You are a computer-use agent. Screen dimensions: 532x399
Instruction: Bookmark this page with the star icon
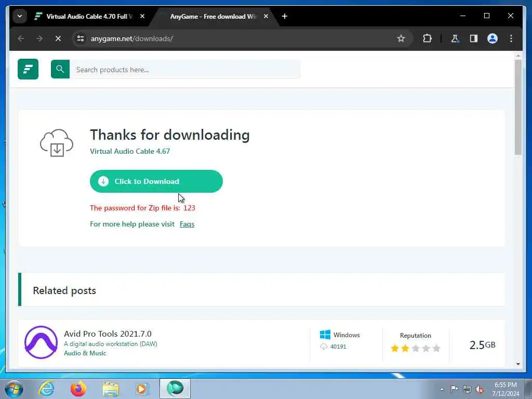tap(401, 38)
